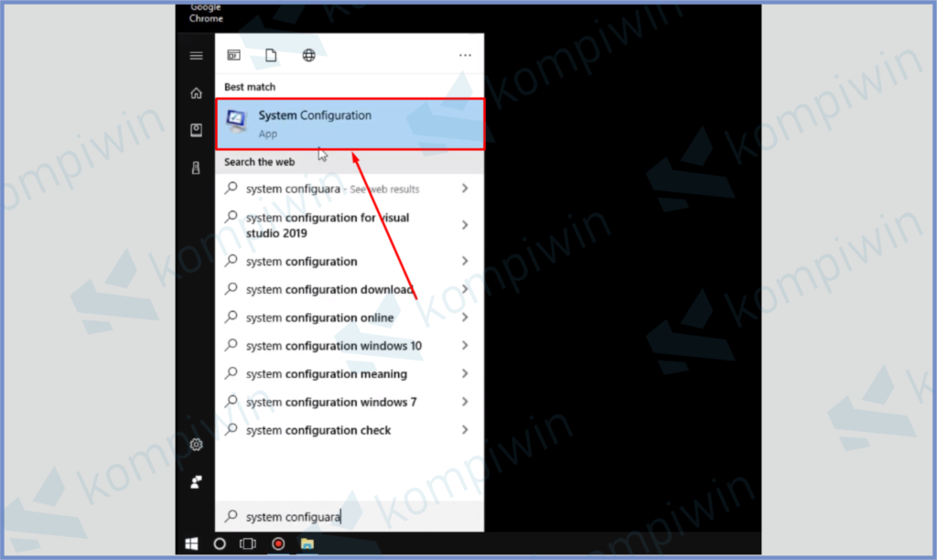This screenshot has height=560, width=937.
Task: Open the search filters More menu
Action: tap(465, 56)
